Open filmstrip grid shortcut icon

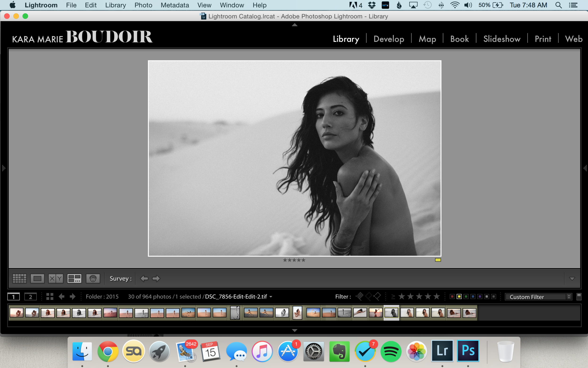[x=50, y=296]
